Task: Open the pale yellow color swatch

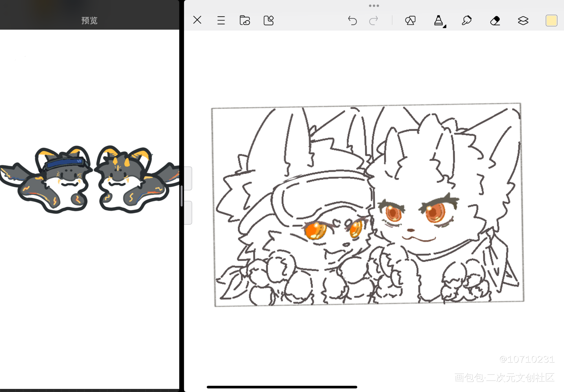Action: (x=551, y=20)
